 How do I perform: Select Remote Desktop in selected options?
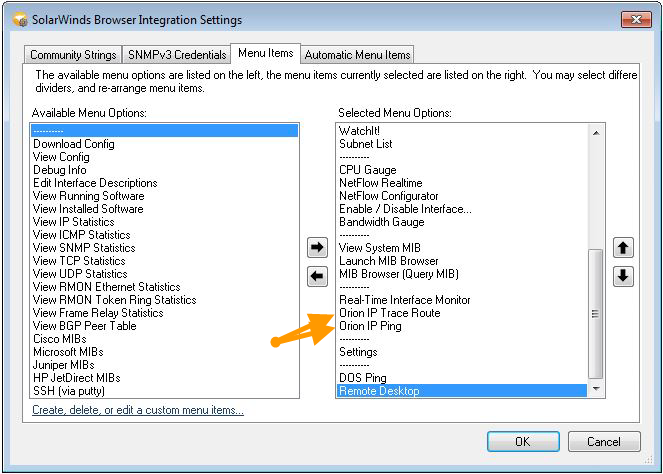point(462,391)
